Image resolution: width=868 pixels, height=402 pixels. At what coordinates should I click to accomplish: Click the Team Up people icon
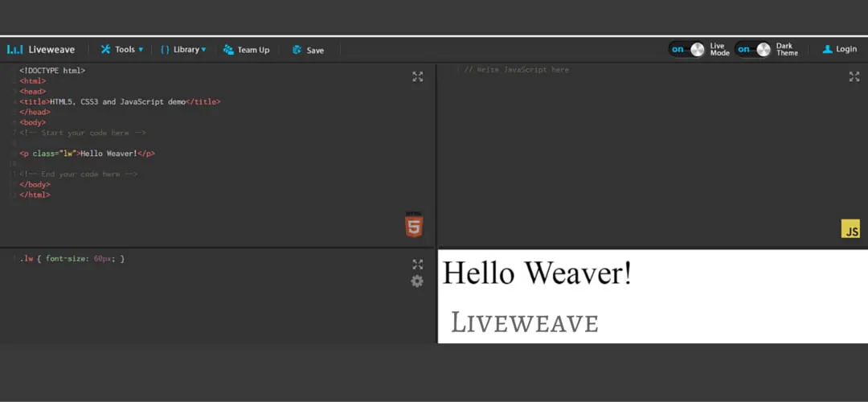[x=228, y=50]
